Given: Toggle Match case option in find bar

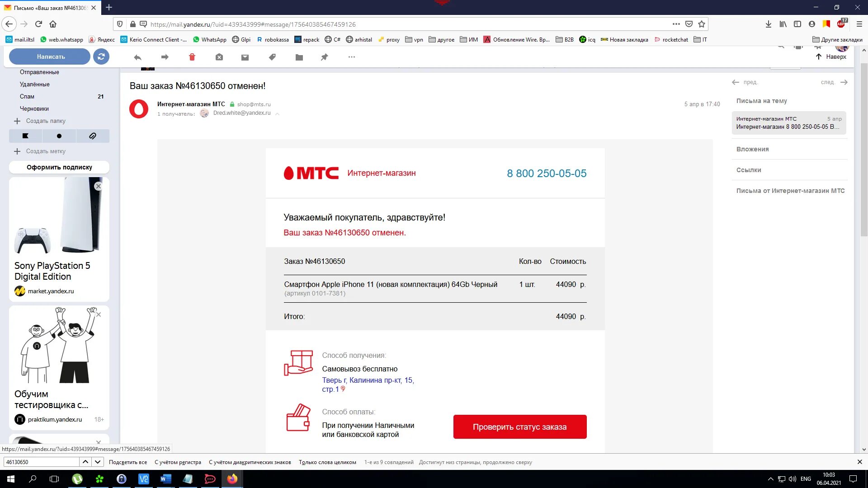Looking at the screenshot, I should [178, 462].
